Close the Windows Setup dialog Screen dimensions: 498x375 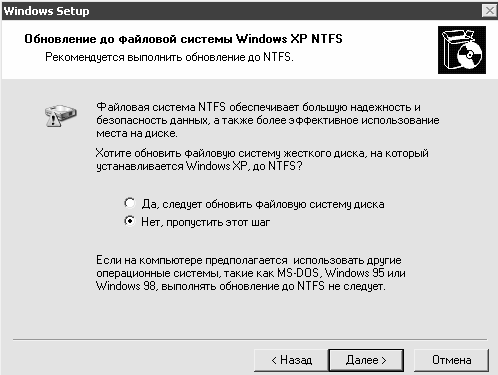[x=489, y=11]
